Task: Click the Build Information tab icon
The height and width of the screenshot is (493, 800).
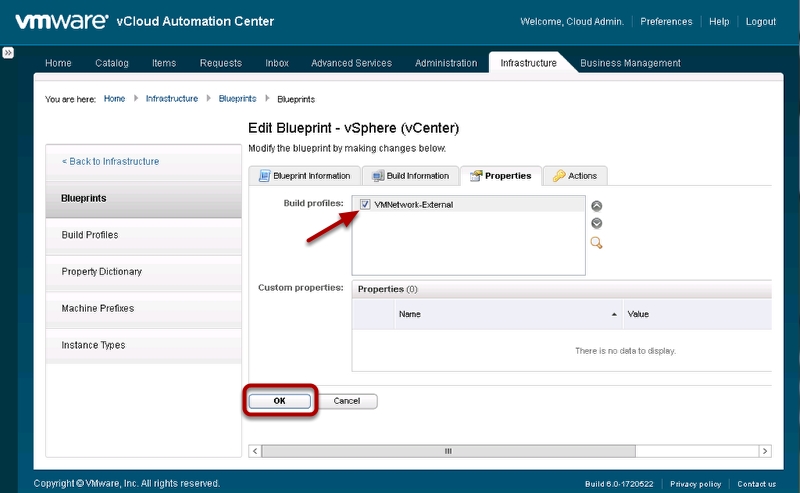Action: (378, 176)
